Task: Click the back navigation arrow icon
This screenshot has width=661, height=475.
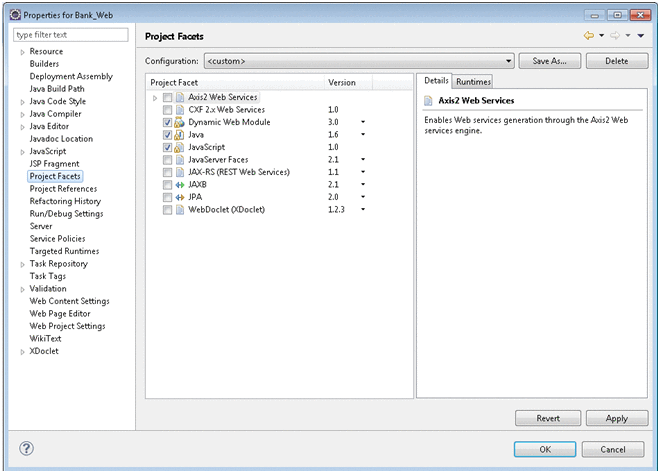Action: click(x=589, y=36)
